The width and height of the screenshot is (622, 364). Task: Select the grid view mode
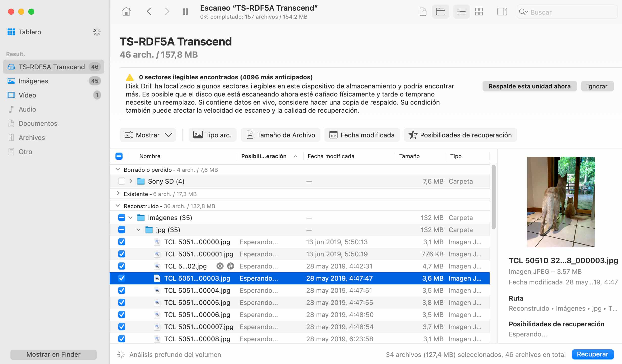point(479,12)
